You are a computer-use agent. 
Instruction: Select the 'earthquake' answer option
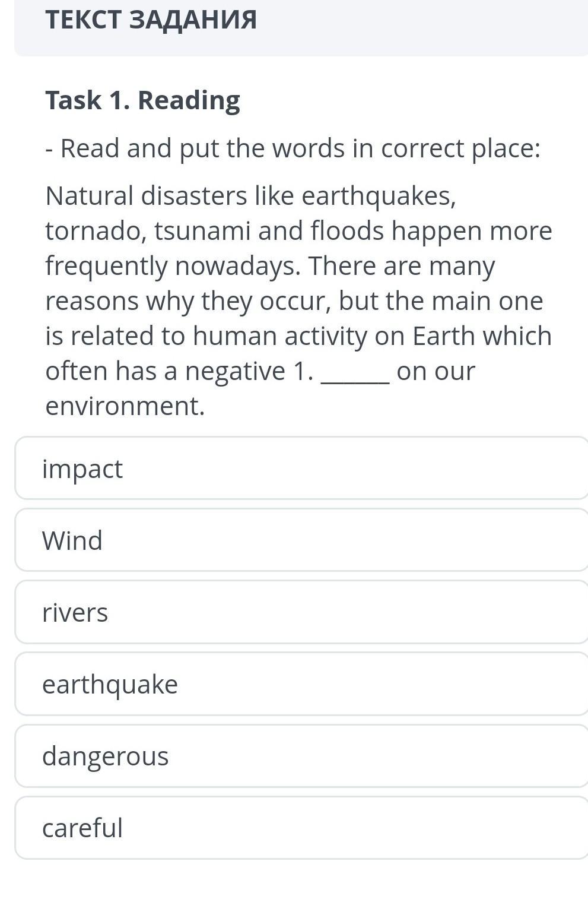click(301, 683)
